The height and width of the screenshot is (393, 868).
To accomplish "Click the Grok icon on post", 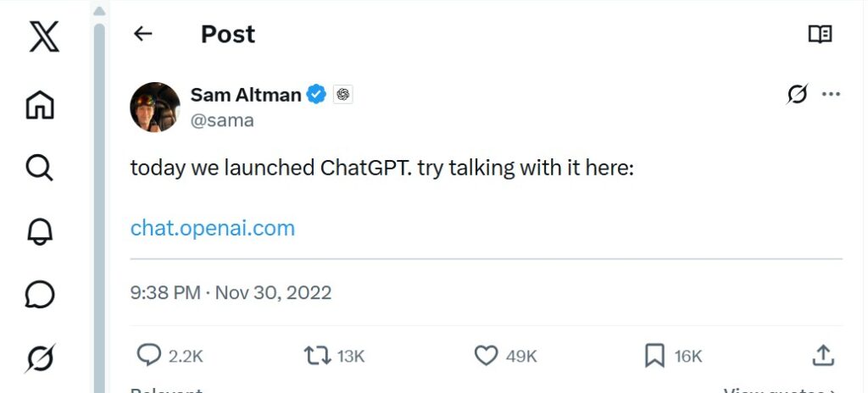I will pyautogui.click(x=797, y=94).
